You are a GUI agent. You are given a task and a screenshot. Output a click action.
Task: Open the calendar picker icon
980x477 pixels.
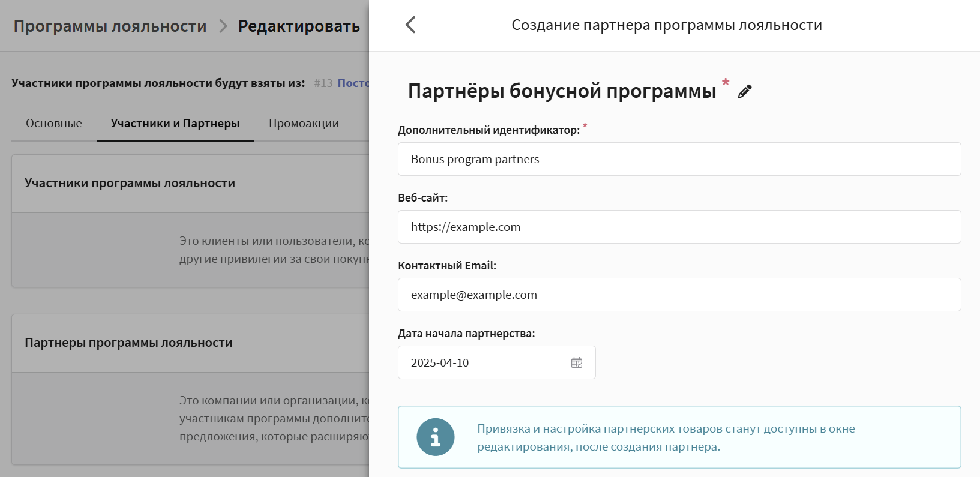pyautogui.click(x=577, y=362)
